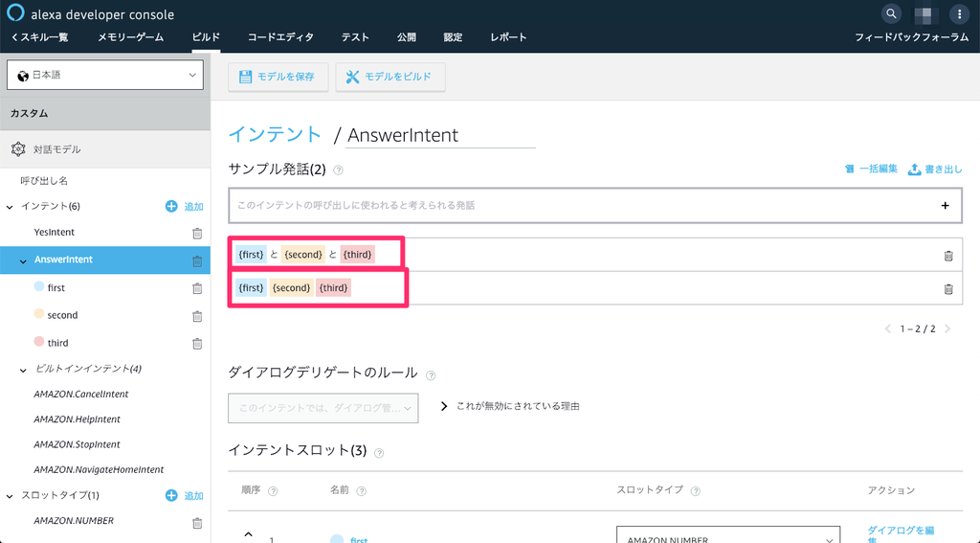Select AMAZON.CancelIntent
The height and width of the screenshot is (543, 980).
pyautogui.click(x=81, y=395)
